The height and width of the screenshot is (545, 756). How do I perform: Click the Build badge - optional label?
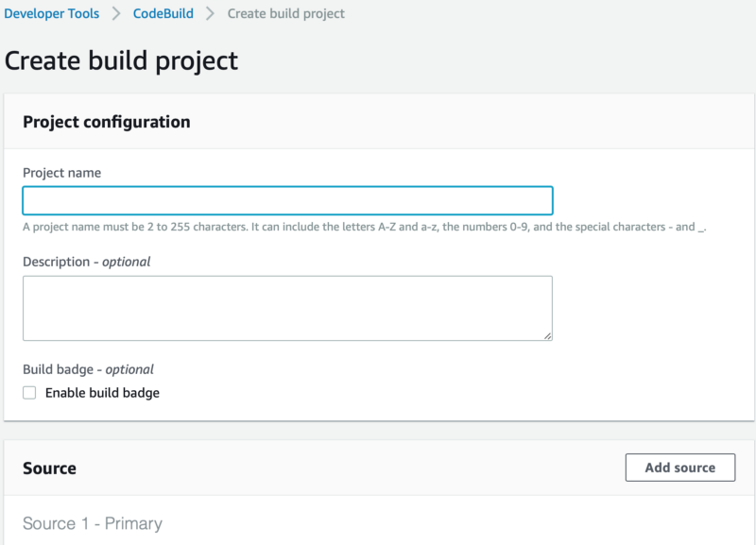point(88,369)
